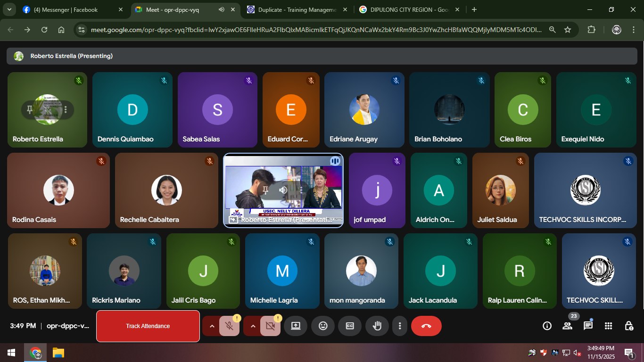644x362 pixels.
Task: Leave call with red hang-up button
Action: click(x=426, y=326)
